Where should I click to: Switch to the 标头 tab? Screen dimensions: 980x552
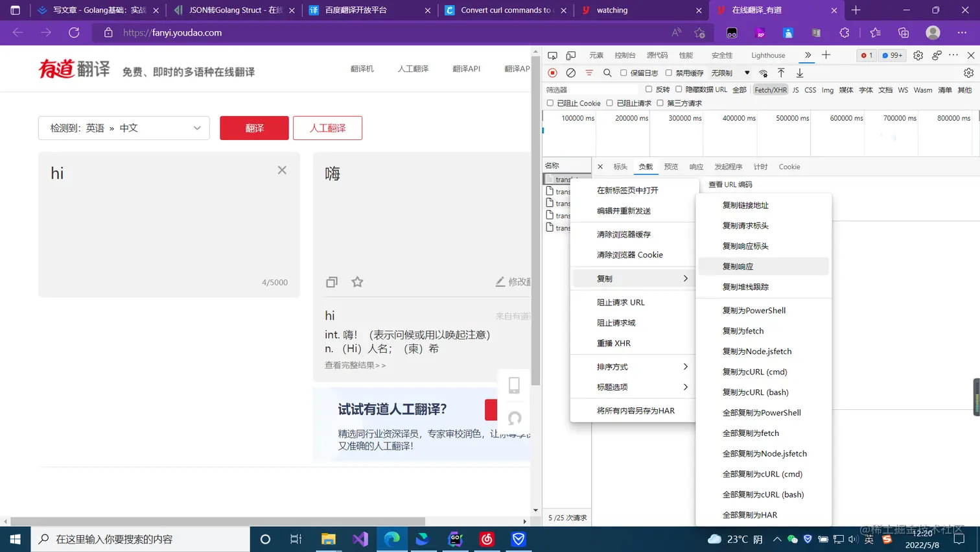point(620,167)
